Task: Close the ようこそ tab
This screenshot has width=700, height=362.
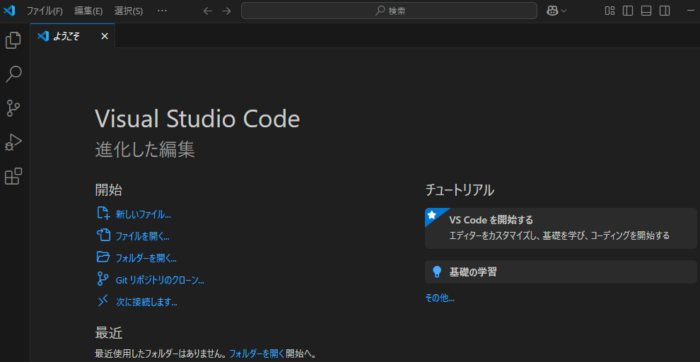Action: [104, 36]
